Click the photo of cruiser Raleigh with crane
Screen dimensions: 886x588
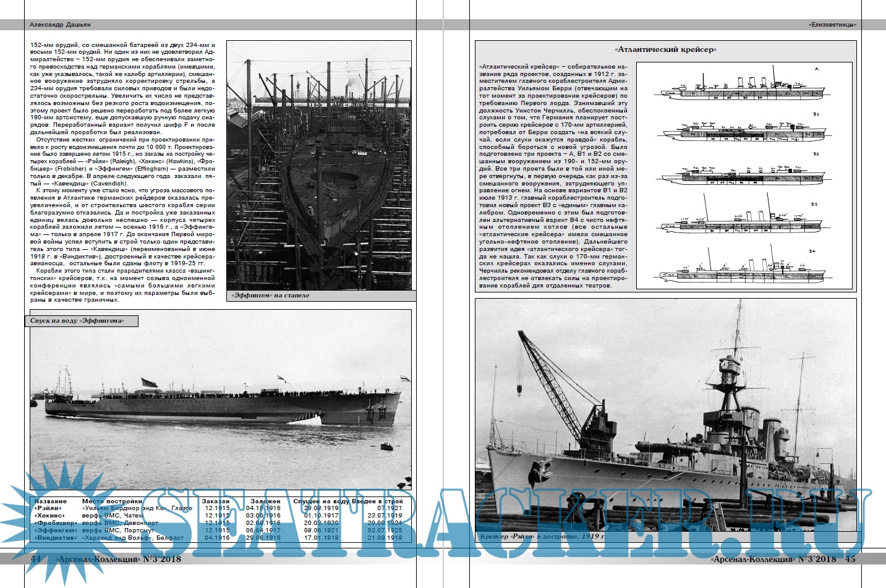pos(666,414)
